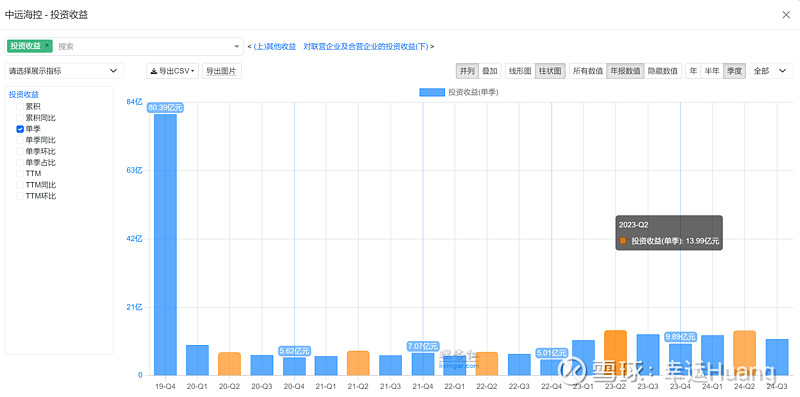Show 所有数值 labels

(588, 71)
